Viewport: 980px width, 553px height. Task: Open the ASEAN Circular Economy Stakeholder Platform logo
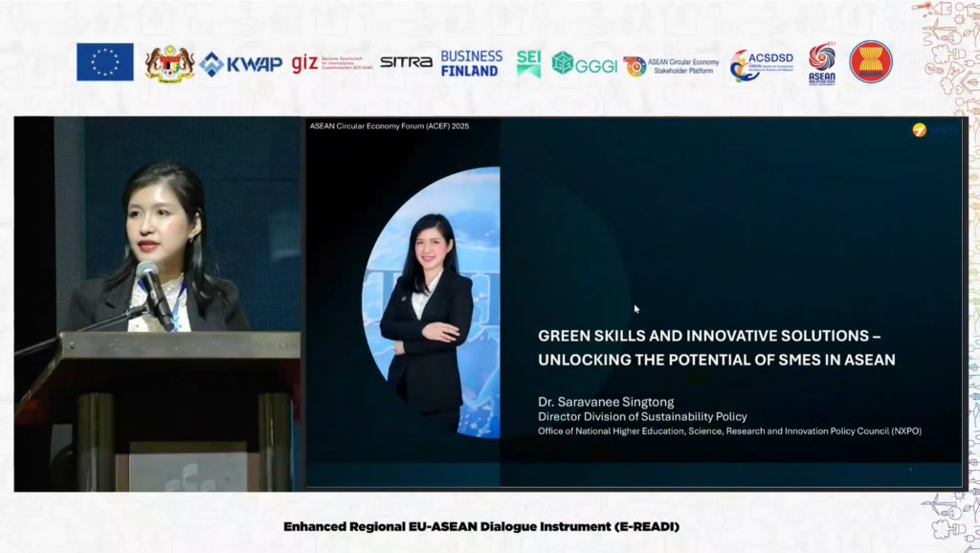click(671, 66)
